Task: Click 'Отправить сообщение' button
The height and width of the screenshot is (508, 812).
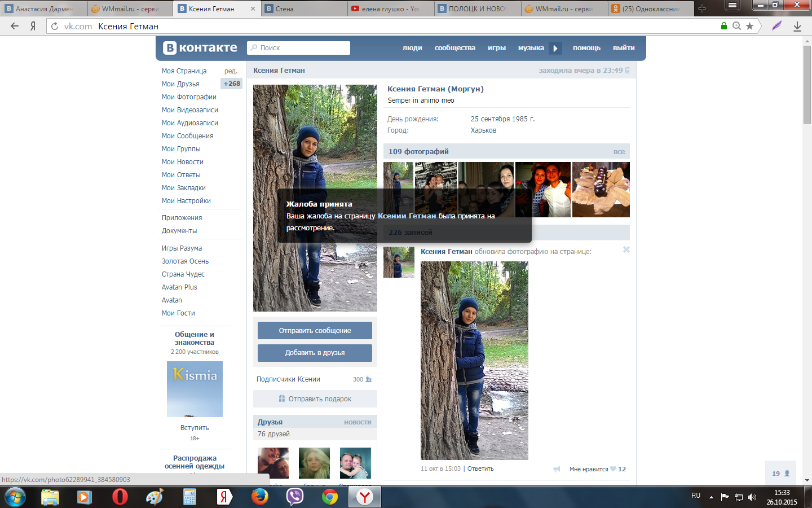Action: 315,331
